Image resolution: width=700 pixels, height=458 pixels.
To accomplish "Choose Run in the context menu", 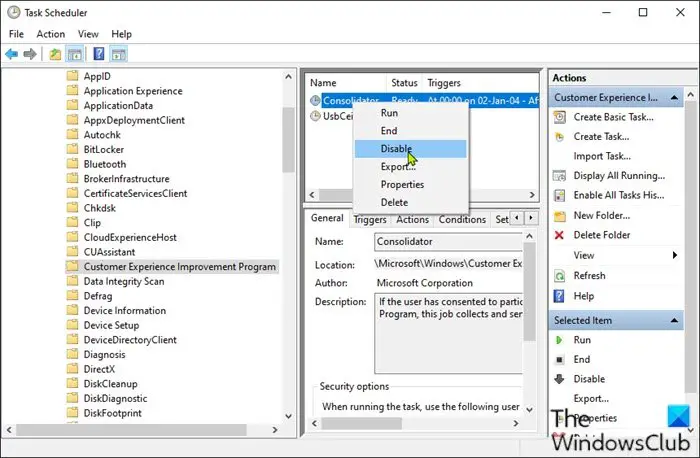I will click(411, 113).
